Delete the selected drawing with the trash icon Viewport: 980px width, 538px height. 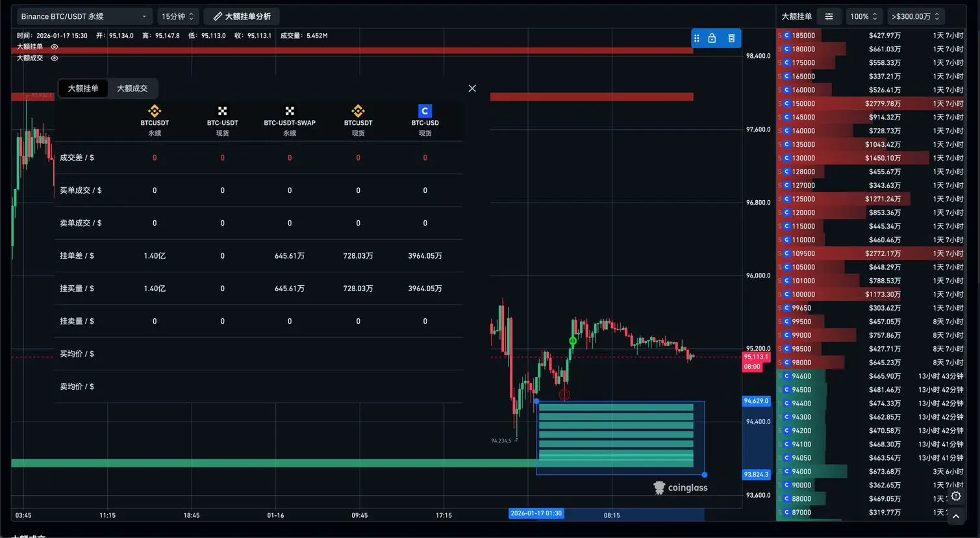coord(731,38)
